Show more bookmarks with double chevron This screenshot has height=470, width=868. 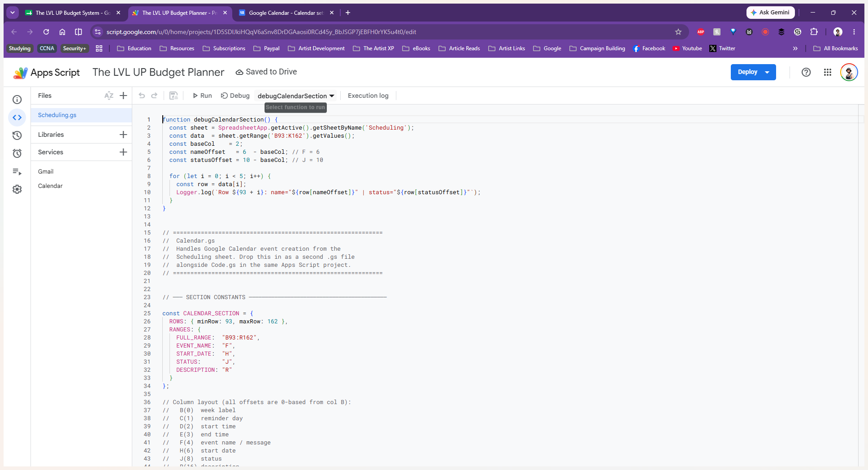tap(795, 48)
